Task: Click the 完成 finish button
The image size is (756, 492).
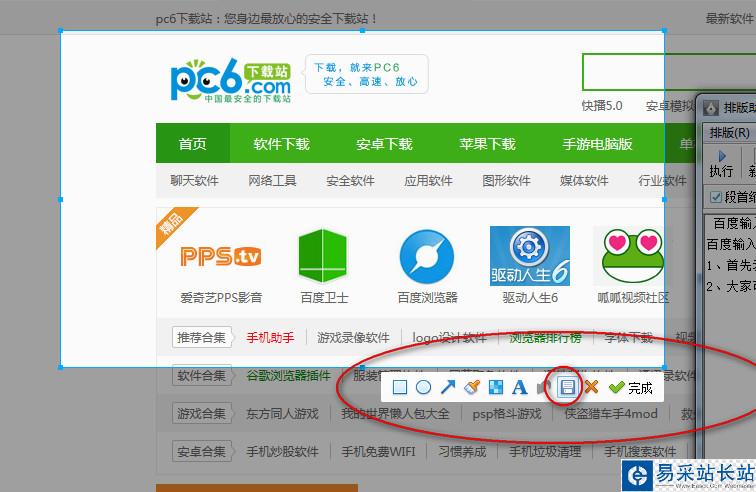Action: tap(631, 388)
